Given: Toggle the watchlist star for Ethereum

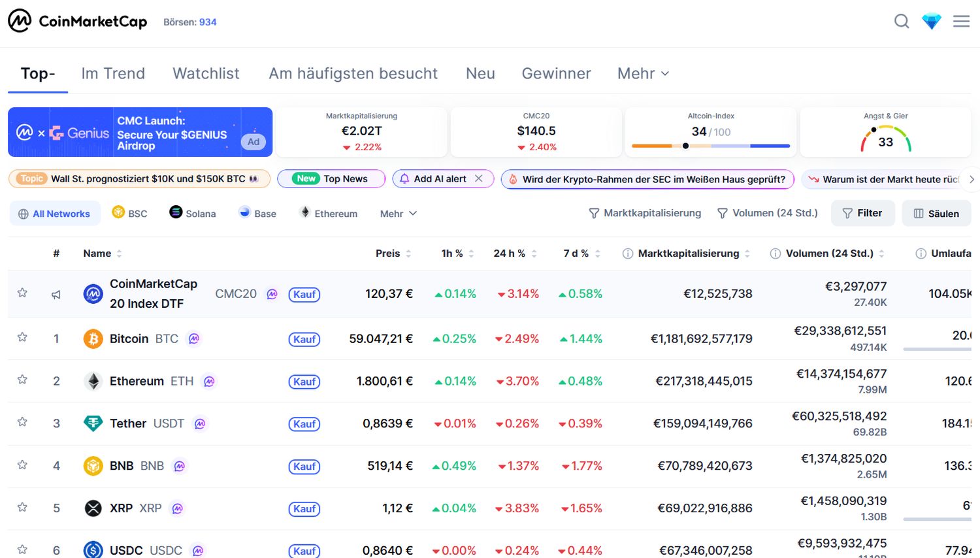Looking at the screenshot, I should tap(22, 380).
